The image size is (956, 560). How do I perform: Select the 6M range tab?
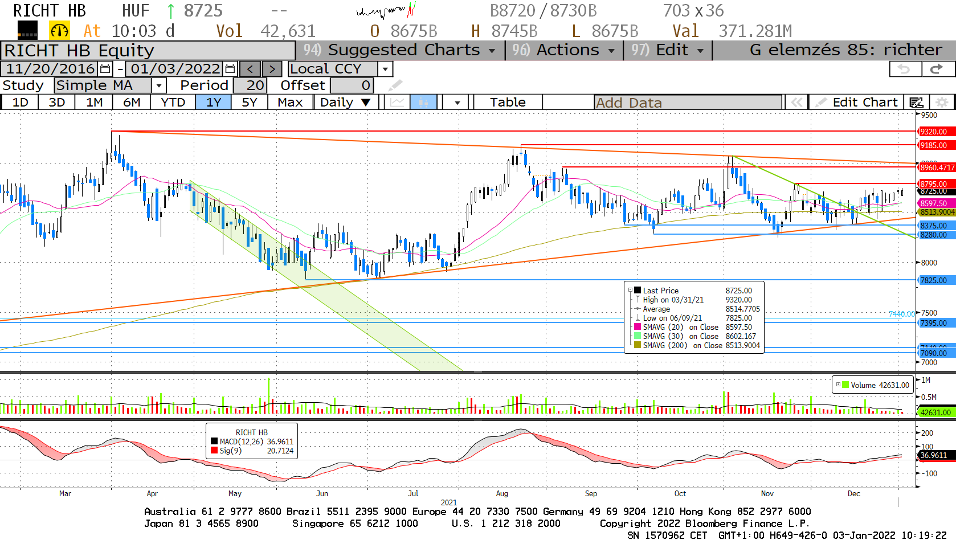[132, 103]
